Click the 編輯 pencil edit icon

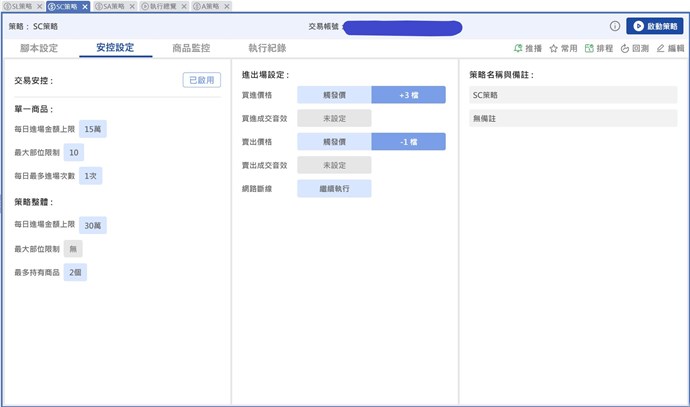[x=670, y=48]
